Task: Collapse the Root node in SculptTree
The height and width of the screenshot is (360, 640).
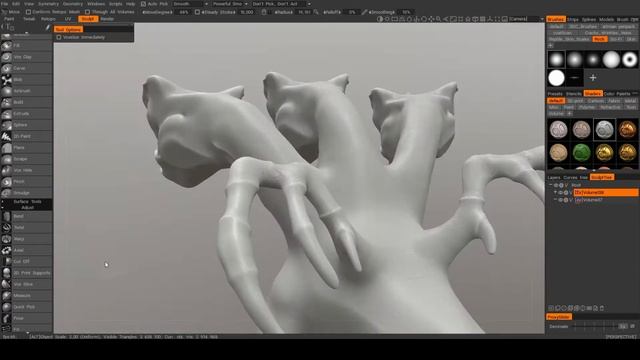Action: tap(551, 185)
